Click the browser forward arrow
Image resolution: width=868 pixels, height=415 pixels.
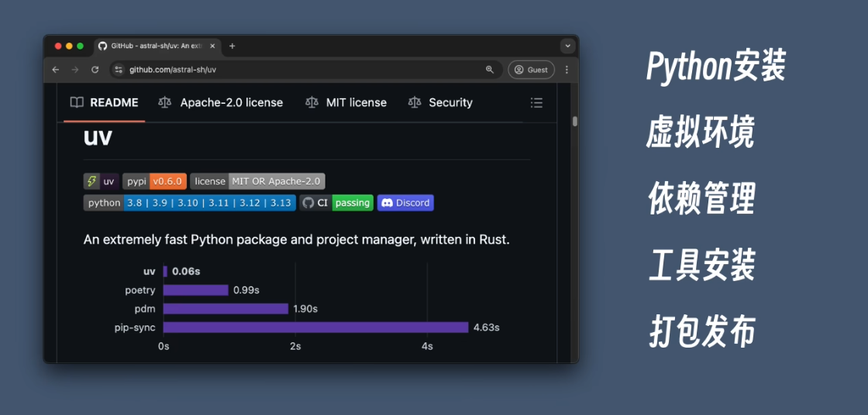[75, 70]
